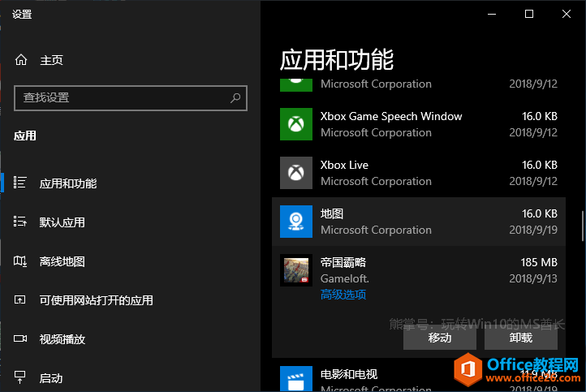Click the 2018/9/13 install date
Image resolution: width=586 pixels, height=392 pixels.
pos(533,278)
